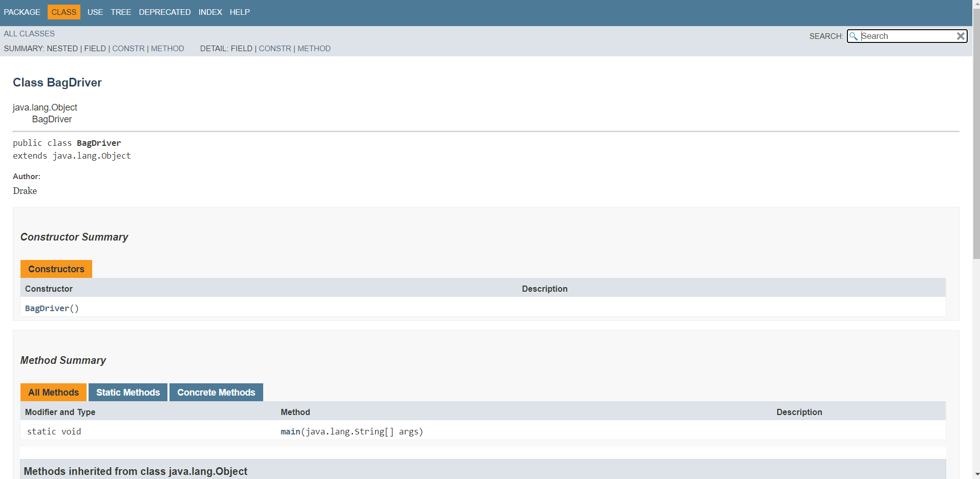
Task: Open the PACKAGE navigation item
Action: point(22,12)
